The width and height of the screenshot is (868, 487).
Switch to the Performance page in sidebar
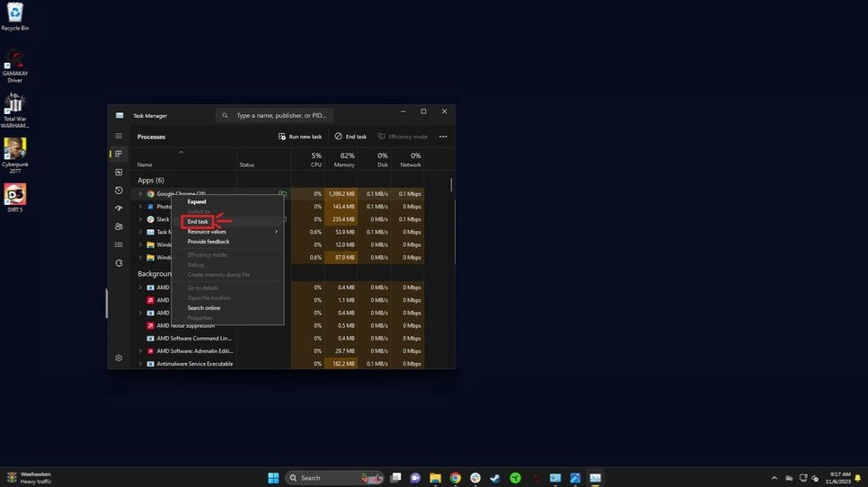click(119, 173)
